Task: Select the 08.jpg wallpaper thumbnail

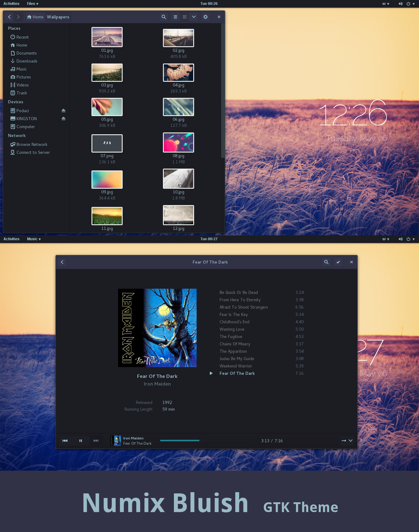Action: tap(179, 142)
